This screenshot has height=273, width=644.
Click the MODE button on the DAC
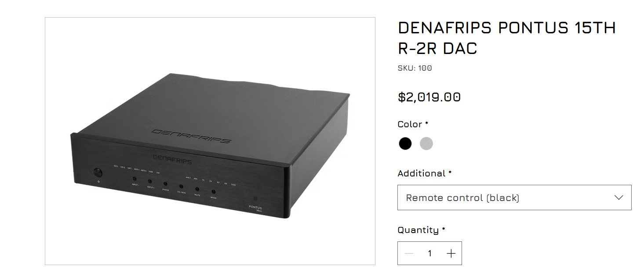[x=213, y=192]
